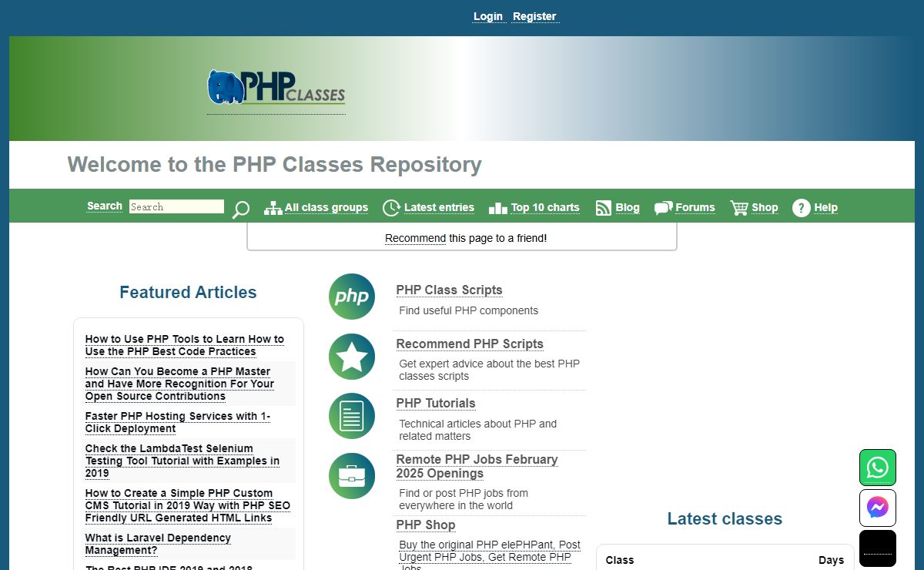
Task: Open Top 10 charts menu item
Action: coord(545,207)
